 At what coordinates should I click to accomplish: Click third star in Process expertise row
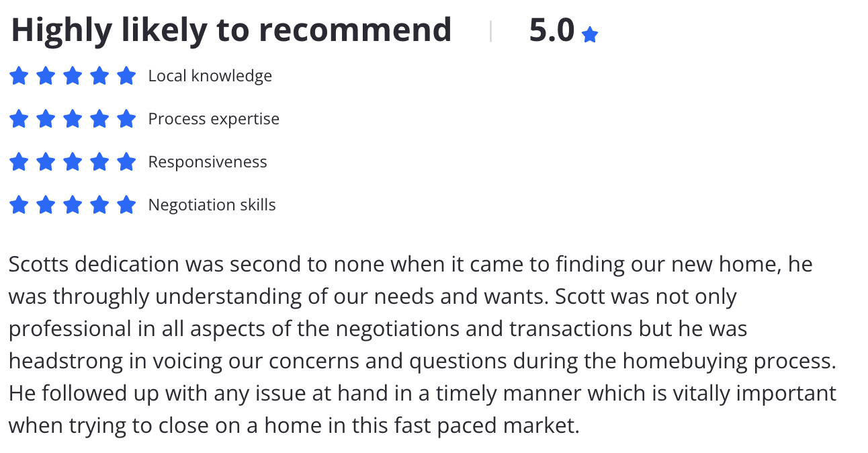pos(73,119)
